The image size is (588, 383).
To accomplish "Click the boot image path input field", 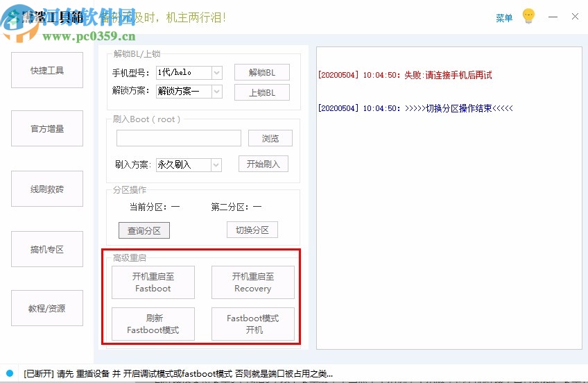I will tap(179, 138).
